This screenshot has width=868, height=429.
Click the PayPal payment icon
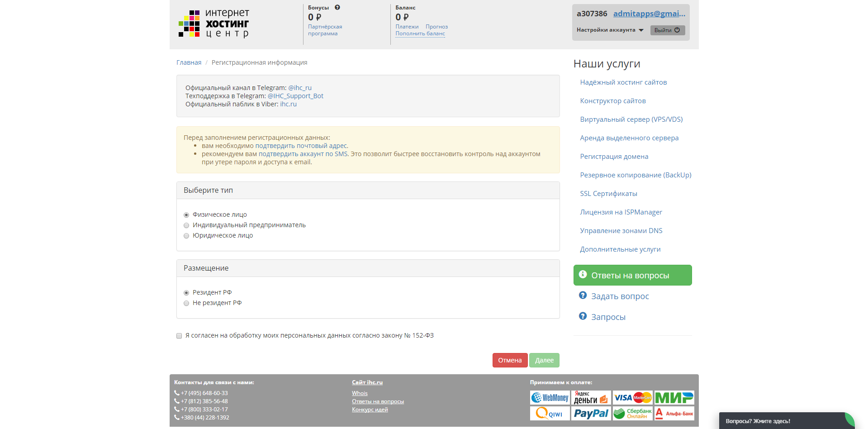click(x=591, y=414)
